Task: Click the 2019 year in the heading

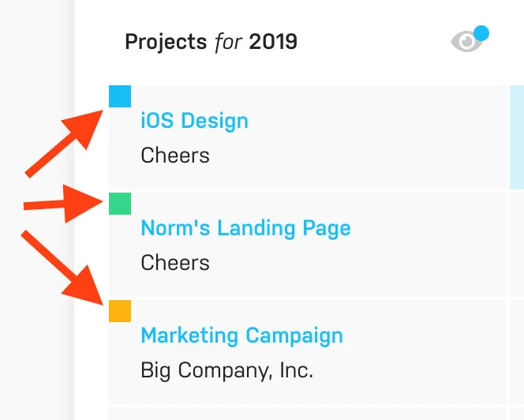Action: pyautogui.click(x=273, y=41)
